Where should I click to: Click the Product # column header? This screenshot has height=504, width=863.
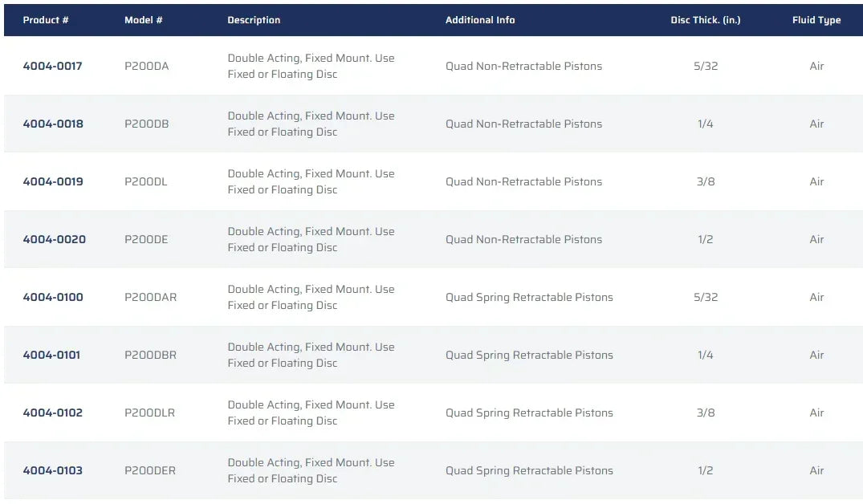coord(46,20)
